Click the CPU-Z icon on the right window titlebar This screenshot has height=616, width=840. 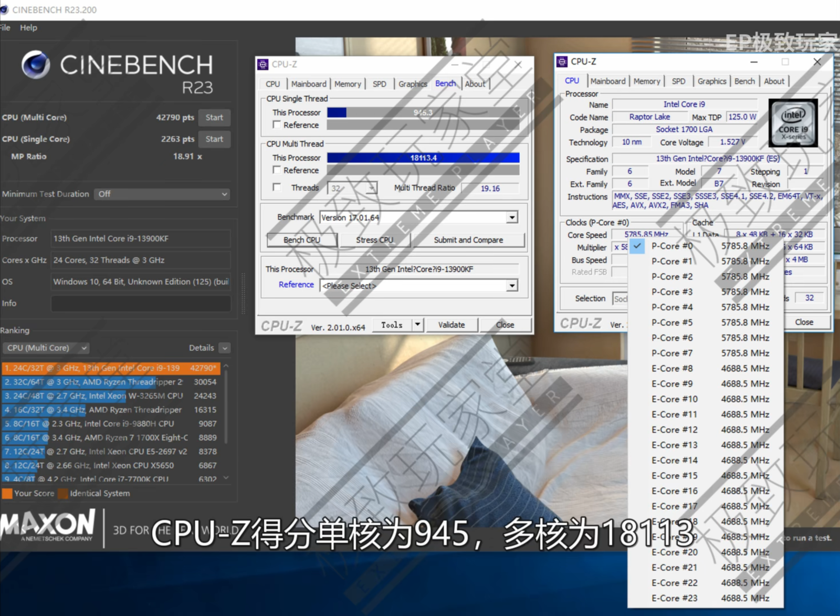click(561, 61)
